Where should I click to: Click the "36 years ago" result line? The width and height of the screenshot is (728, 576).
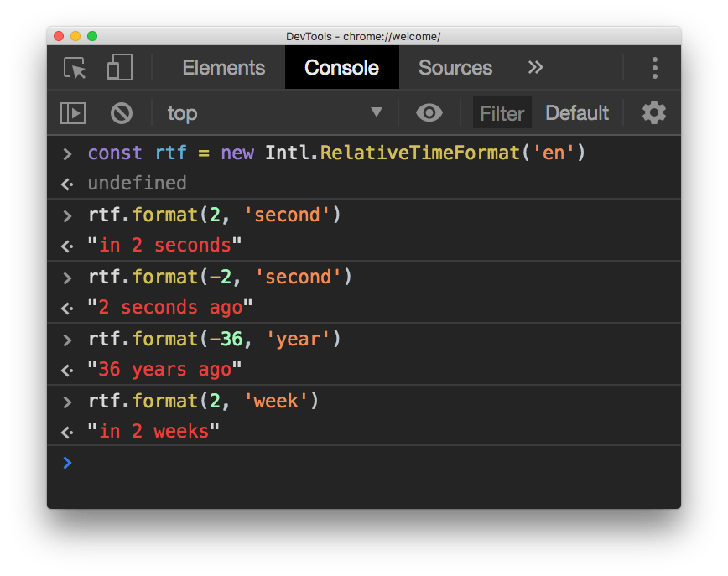point(164,370)
